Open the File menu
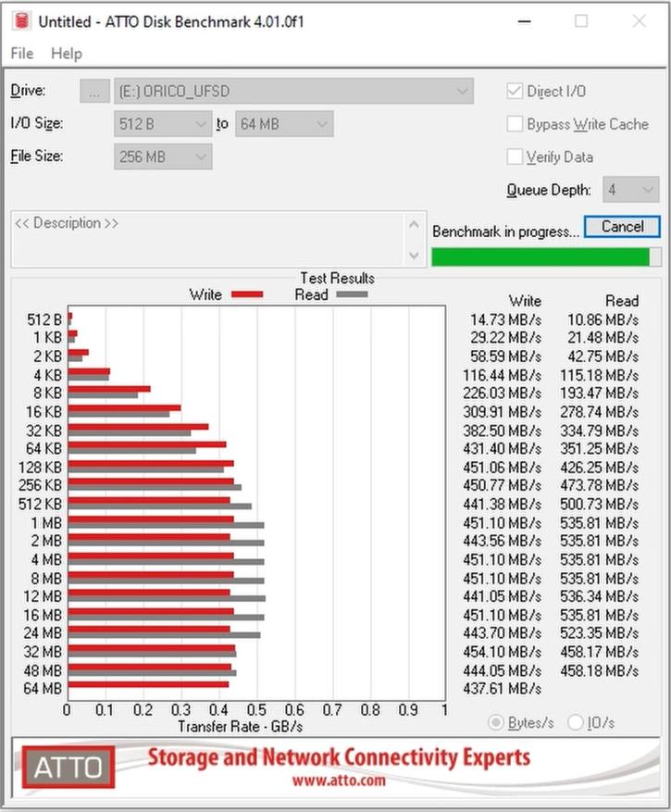Viewport: 671px width, 812px height. (x=21, y=54)
